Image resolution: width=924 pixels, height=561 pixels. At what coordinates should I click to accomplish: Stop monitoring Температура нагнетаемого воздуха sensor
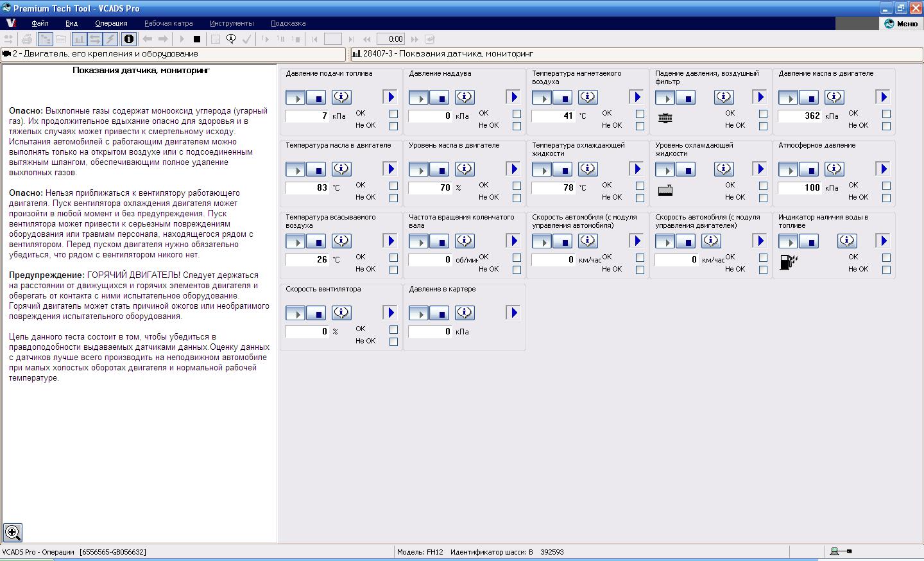(x=562, y=97)
